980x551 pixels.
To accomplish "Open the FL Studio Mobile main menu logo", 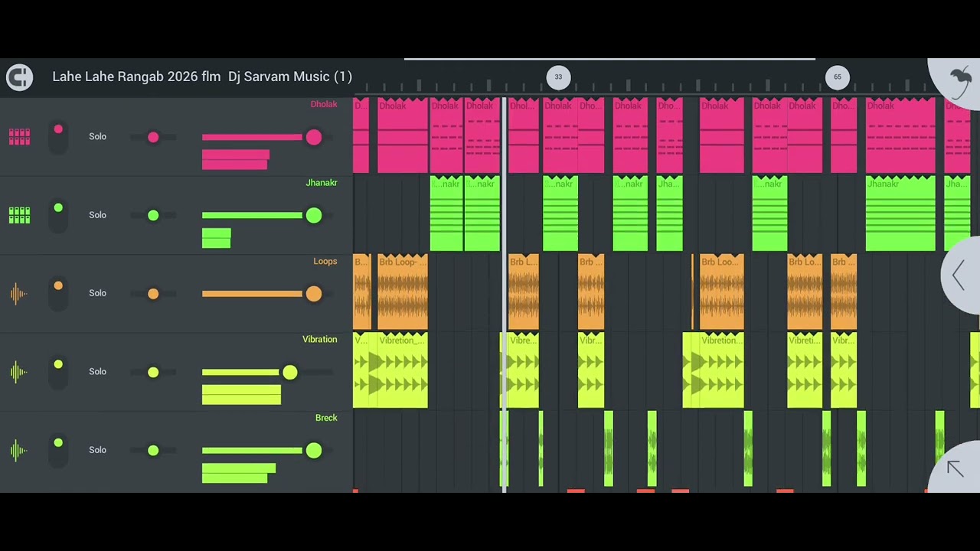I will tap(19, 77).
